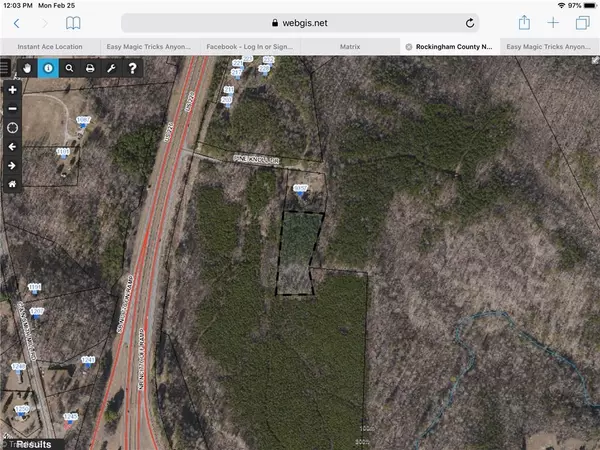Screen dimensions: 600x450
Task: Reload the webgis.net page
Action: pos(470,23)
